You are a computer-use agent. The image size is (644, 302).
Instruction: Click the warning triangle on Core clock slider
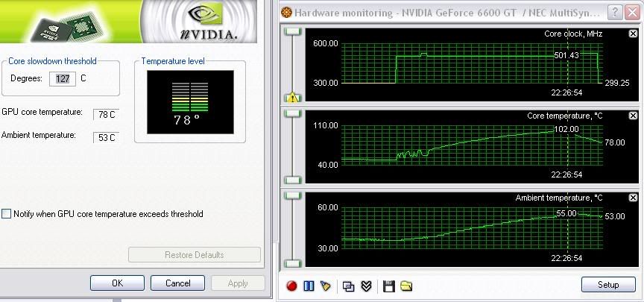(292, 98)
